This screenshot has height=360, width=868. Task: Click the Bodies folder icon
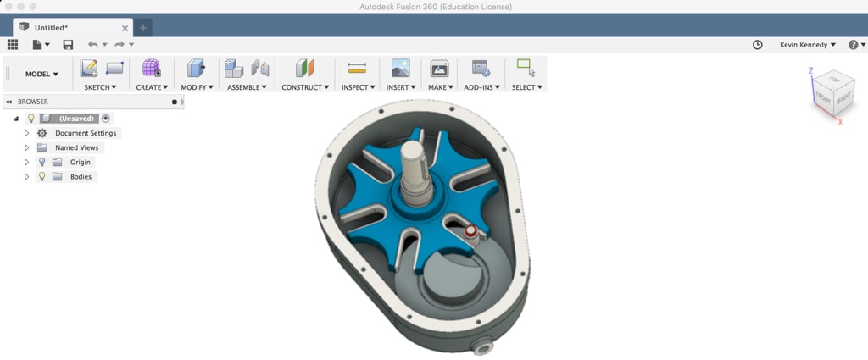[58, 176]
